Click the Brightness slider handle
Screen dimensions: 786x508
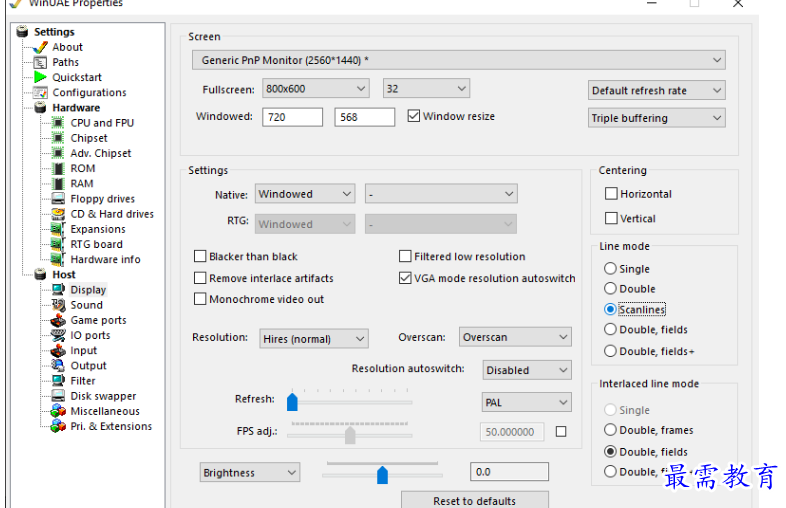click(x=382, y=474)
